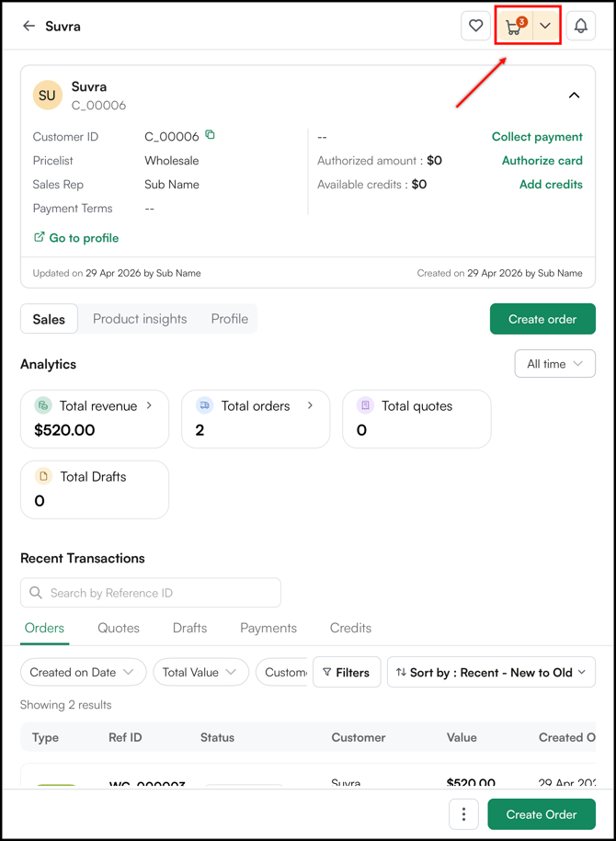Open the Total Value filter dropdown
The width and height of the screenshot is (616, 841).
201,672
